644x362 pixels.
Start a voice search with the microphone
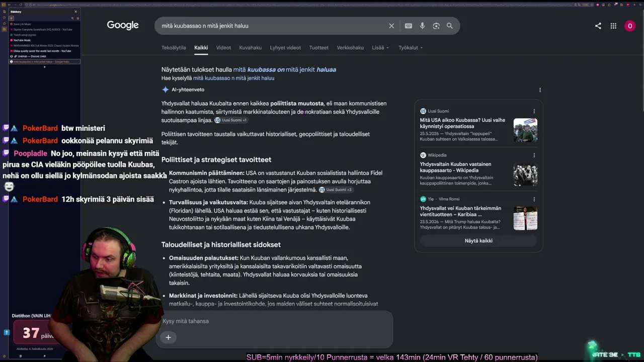[x=422, y=26]
